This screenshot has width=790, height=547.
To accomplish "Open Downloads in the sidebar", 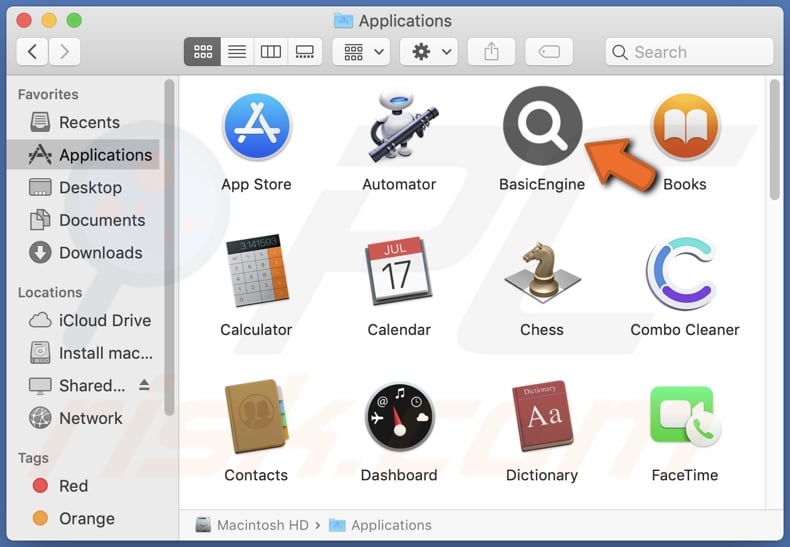I will pos(83,252).
